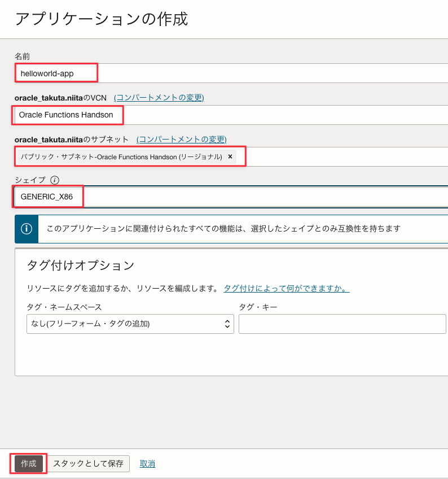The width and height of the screenshot is (448, 479).
Task: Click the 取消 link to cancel
Action: point(147,464)
